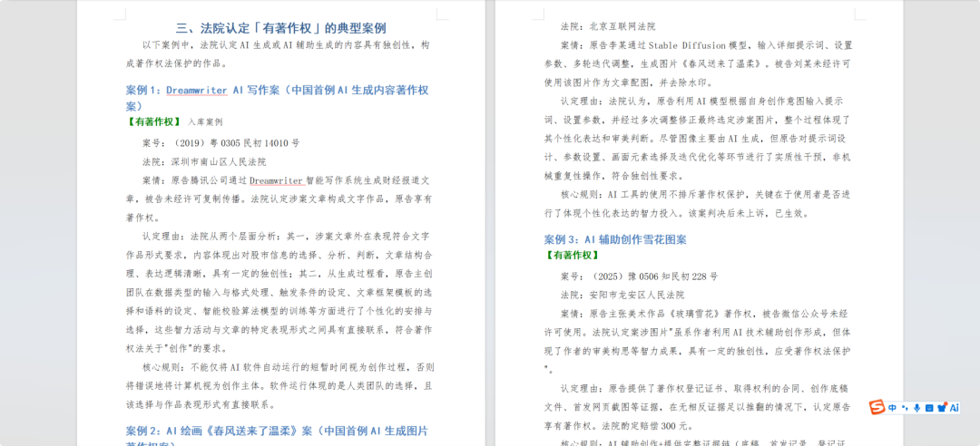Click the line starting 认定理由:原告提供了著作权登记证书
The height and width of the screenshot is (446, 980).
(706, 389)
